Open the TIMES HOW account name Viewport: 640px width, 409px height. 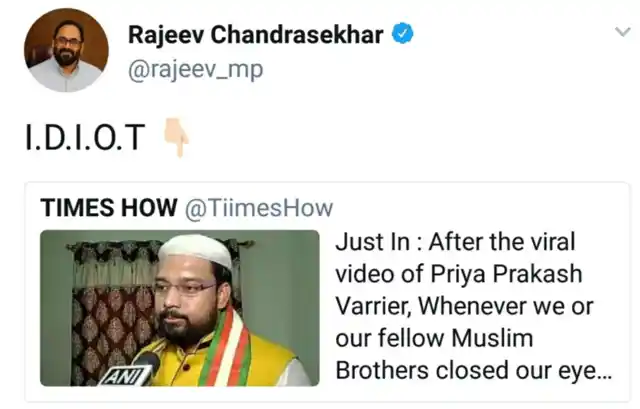coord(109,208)
